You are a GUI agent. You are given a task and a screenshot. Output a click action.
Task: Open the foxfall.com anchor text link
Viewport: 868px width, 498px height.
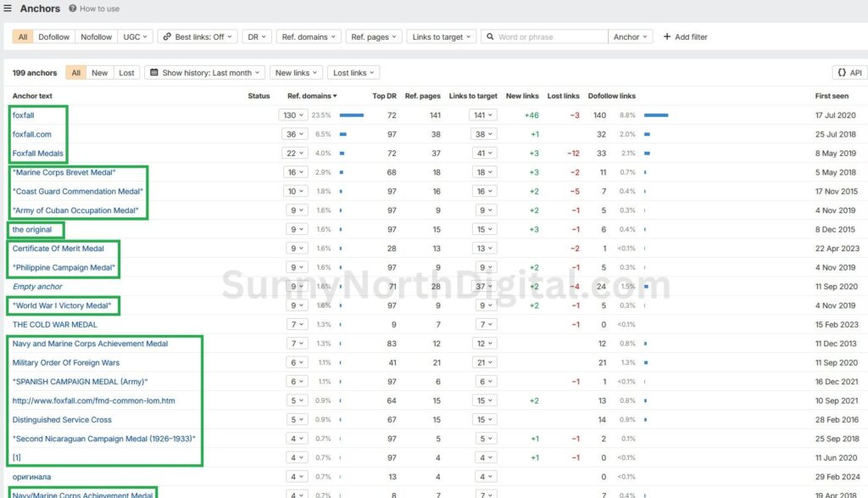pyautogui.click(x=31, y=134)
